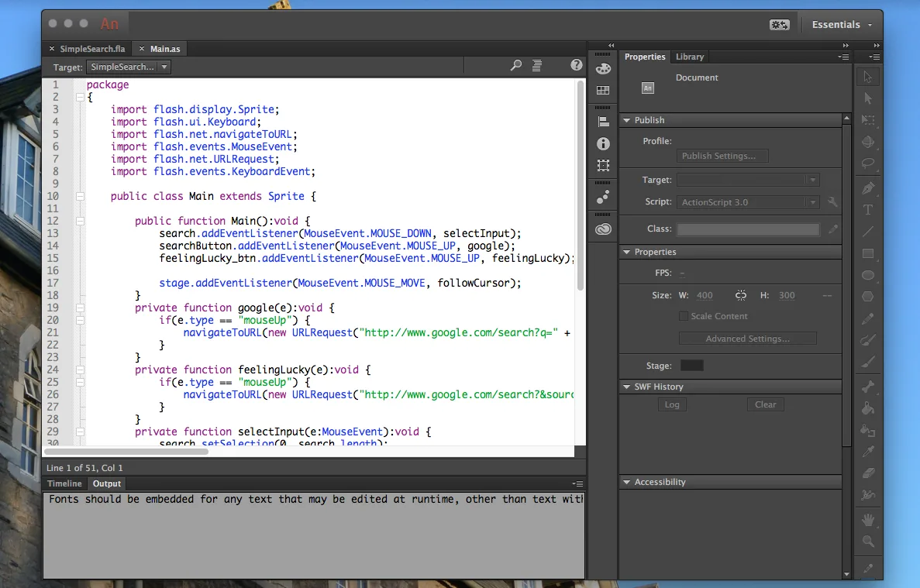Image resolution: width=920 pixels, height=588 pixels.
Task: Open the script Help question mark icon
Action: pyautogui.click(x=576, y=66)
